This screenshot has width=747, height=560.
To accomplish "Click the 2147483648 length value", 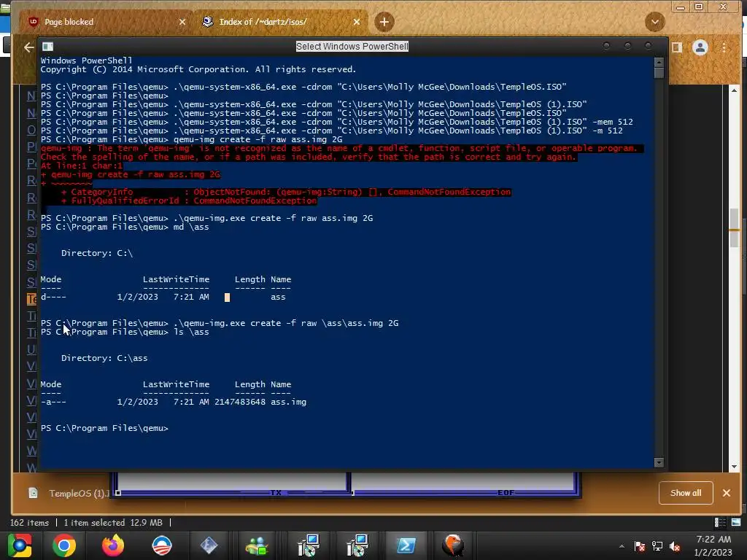I will tap(239, 402).
